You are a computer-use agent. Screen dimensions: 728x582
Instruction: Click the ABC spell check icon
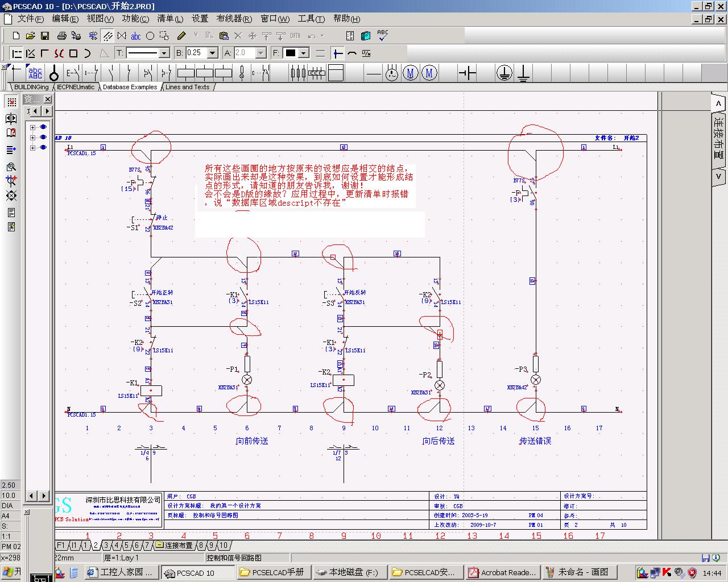tap(382, 35)
